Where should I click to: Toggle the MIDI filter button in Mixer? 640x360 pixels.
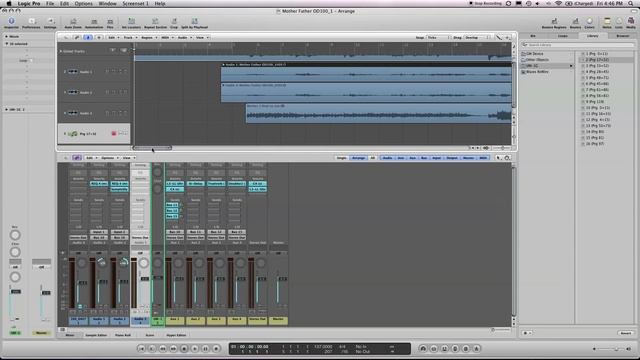pos(483,158)
